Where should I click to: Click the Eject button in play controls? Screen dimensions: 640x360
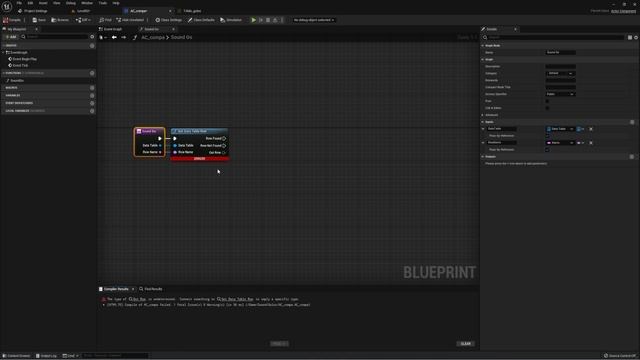275,20
